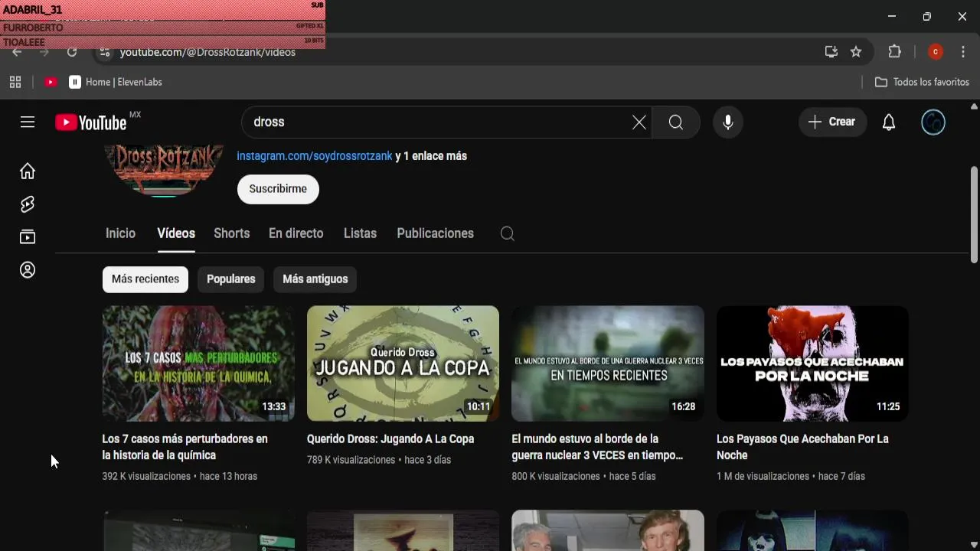Click the scrollbar down arrow
Viewport: 980px width, 551px height.
974,544
